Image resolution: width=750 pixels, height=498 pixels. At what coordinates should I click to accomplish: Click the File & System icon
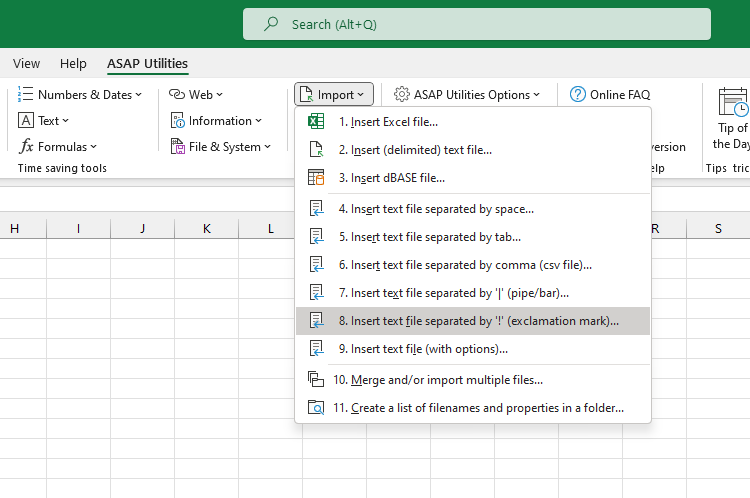[x=177, y=146]
